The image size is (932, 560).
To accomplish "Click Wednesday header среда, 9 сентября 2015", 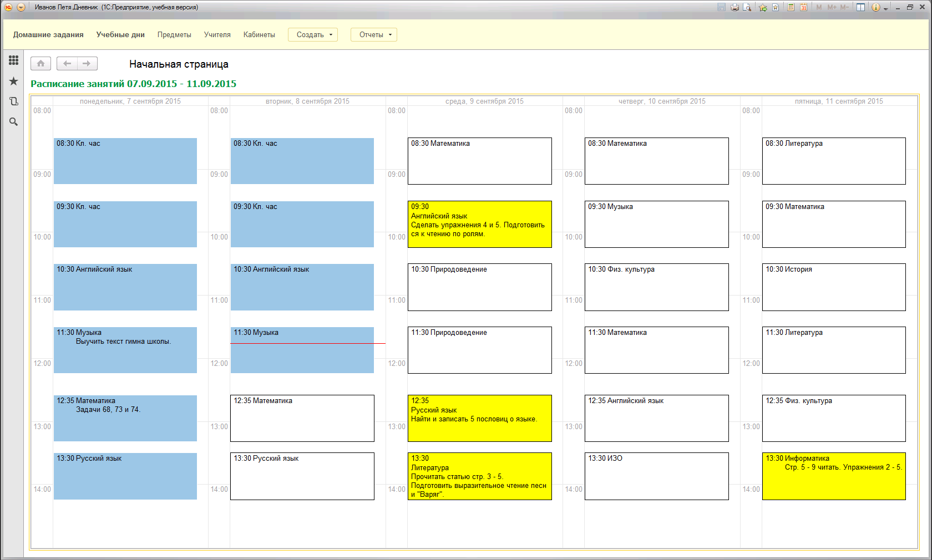I will tap(484, 101).
